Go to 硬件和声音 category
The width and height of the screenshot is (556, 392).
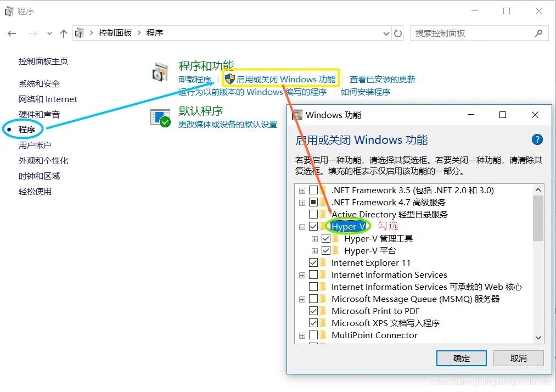(40, 115)
